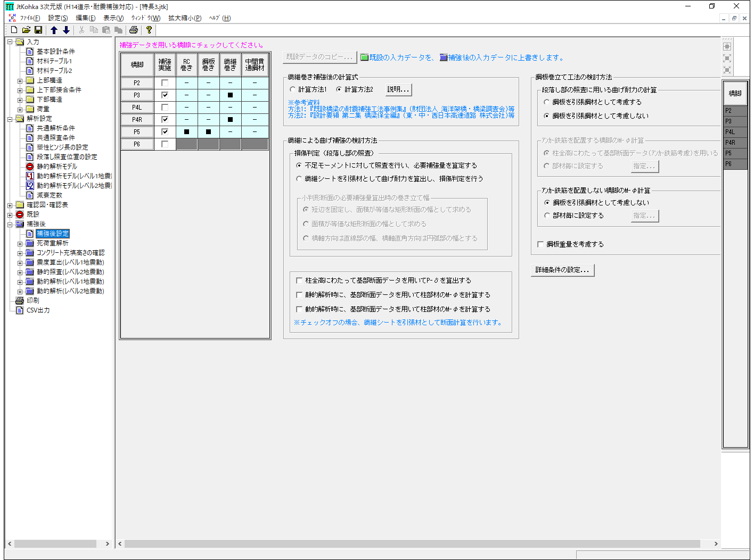Open the 表示(V) menu
Image resolution: width=754 pixels, height=560 pixels.
(x=113, y=18)
